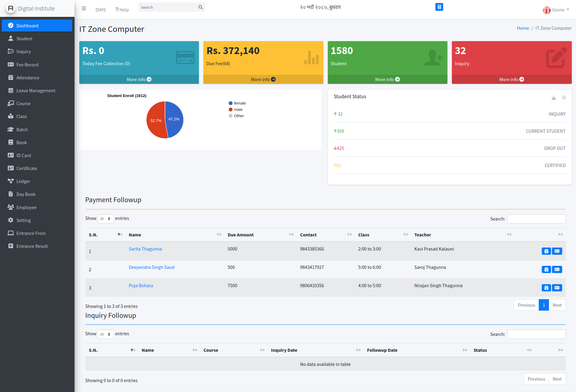Image resolution: width=576 pixels, height=392 pixels.
Task: Click More info on Student card
Action: pyautogui.click(x=387, y=79)
